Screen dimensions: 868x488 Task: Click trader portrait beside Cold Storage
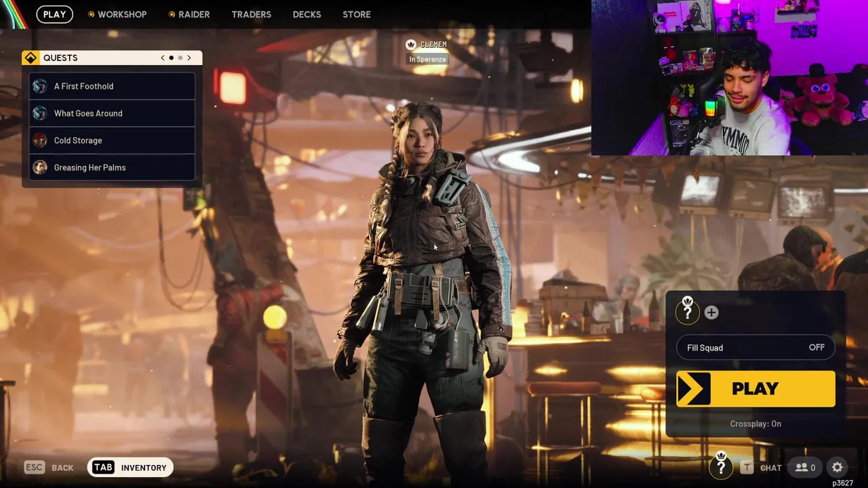pyautogui.click(x=40, y=140)
